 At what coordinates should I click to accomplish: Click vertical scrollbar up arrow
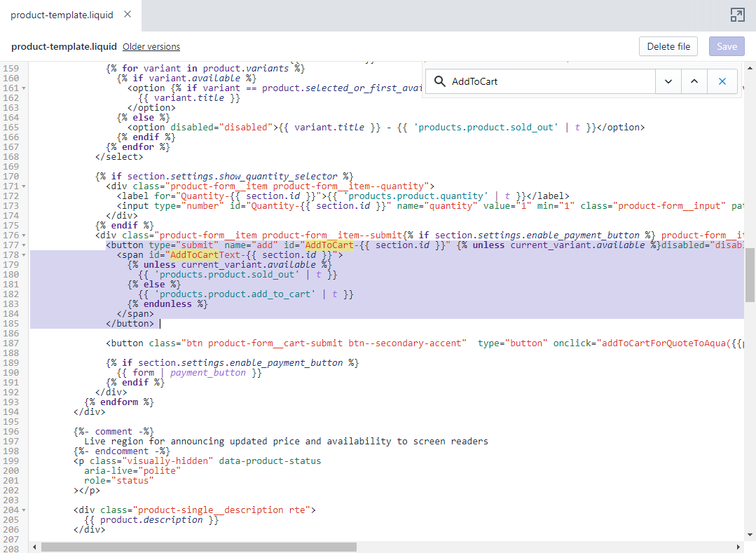click(750, 69)
